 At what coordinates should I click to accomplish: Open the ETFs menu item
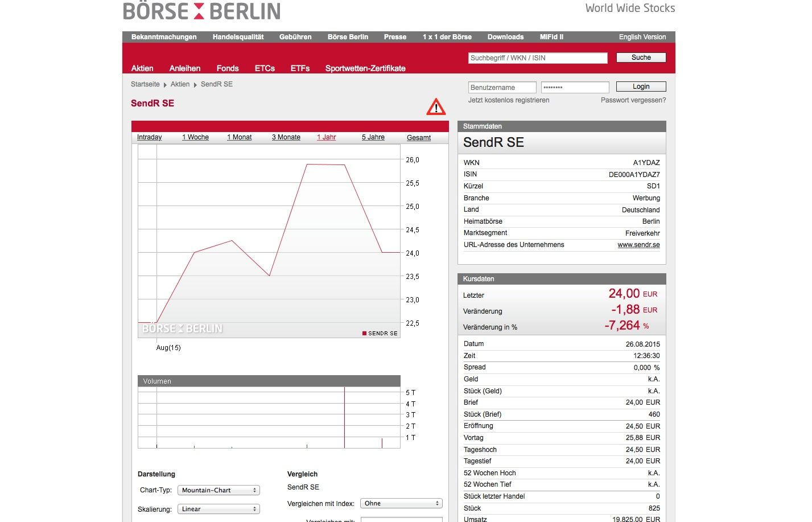300,68
